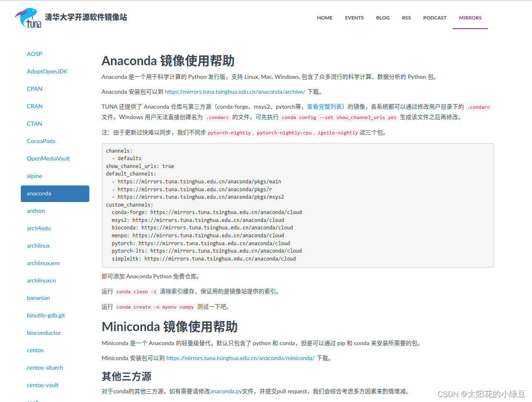
Task: Click the Anaconda 镜像使用帮助 heading
Action: 168,61
